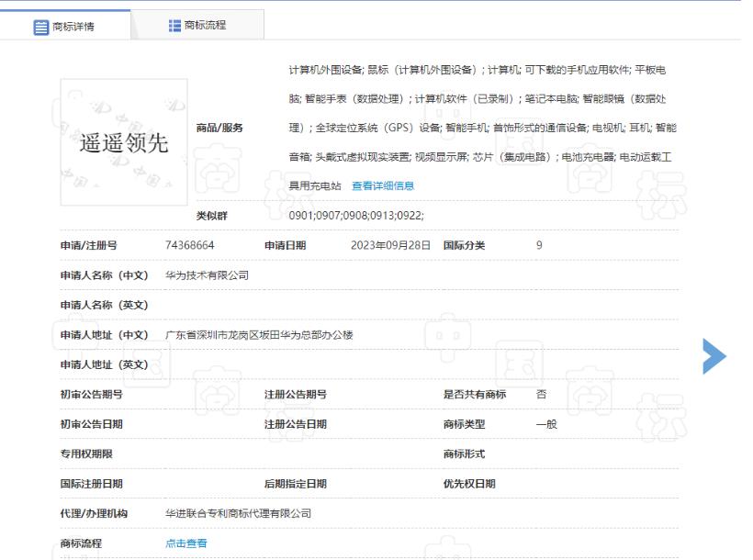Select address 广东省深圳市龙岗区坂田华为总部办公楼
This screenshot has width=753, height=560.
259,335
